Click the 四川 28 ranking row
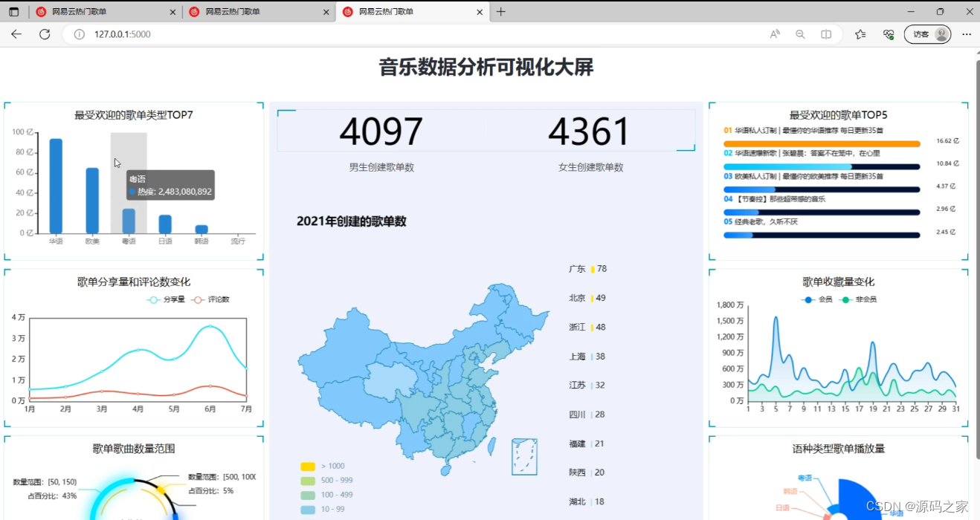Image resolution: width=980 pixels, height=520 pixels. [x=587, y=415]
